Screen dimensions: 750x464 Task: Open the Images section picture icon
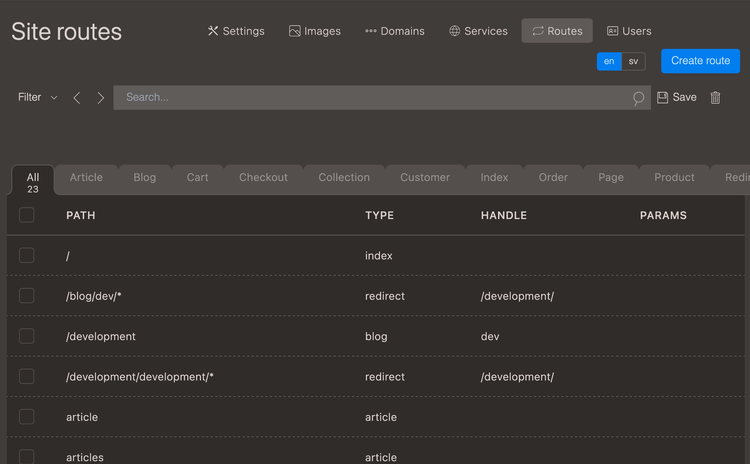click(x=295, y=31)
